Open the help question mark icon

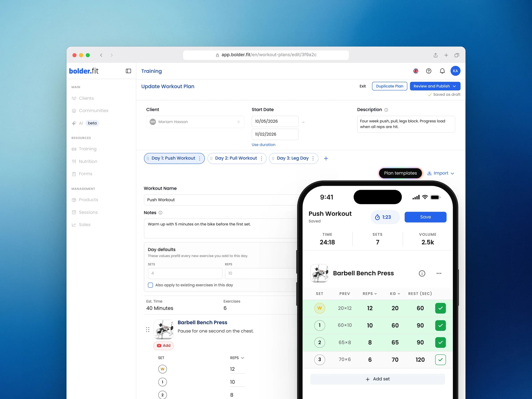(x=428, y=71)
